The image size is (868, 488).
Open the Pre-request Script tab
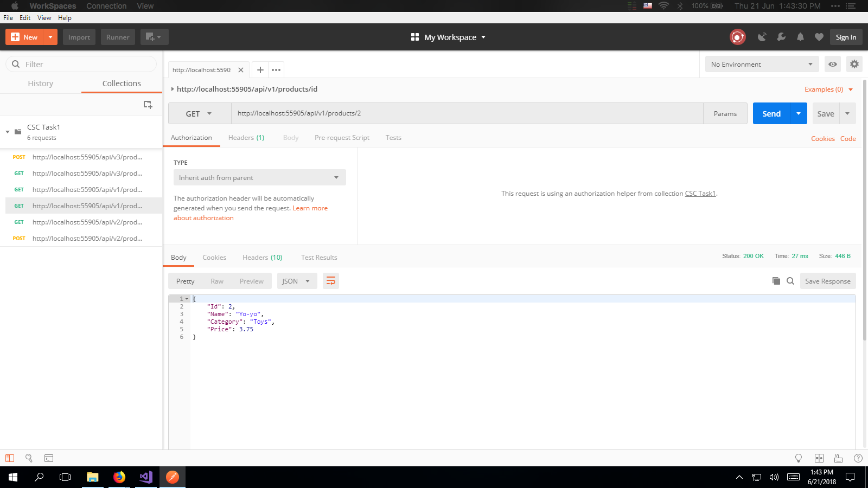[x=342, y=138]
